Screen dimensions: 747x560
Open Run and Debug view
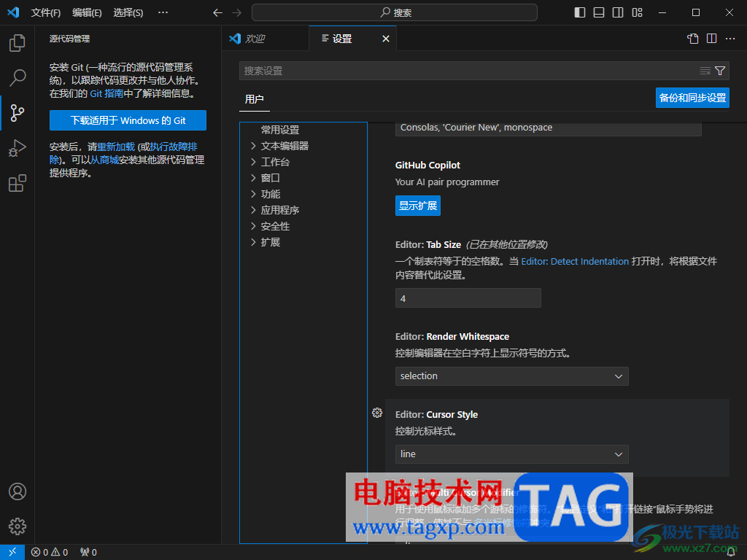click(18, 148)
